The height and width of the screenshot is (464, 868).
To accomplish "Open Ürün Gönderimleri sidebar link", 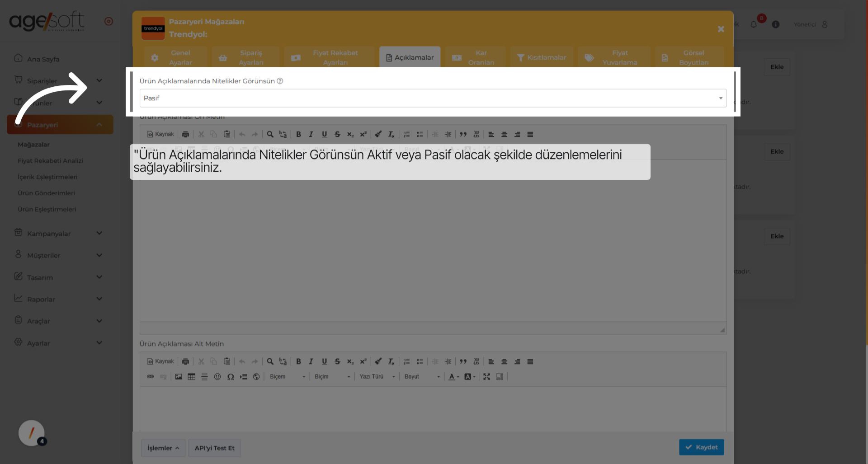I will pos(47,193).
